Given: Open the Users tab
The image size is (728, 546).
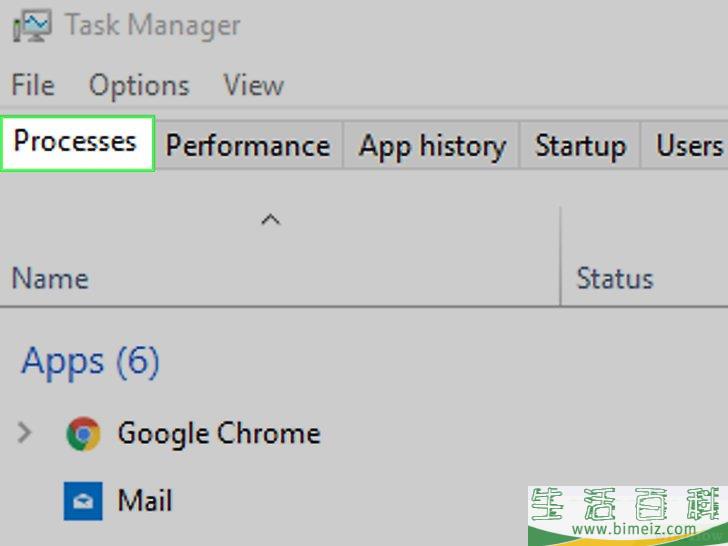Looking at the screenshot, I should point(685,145).
